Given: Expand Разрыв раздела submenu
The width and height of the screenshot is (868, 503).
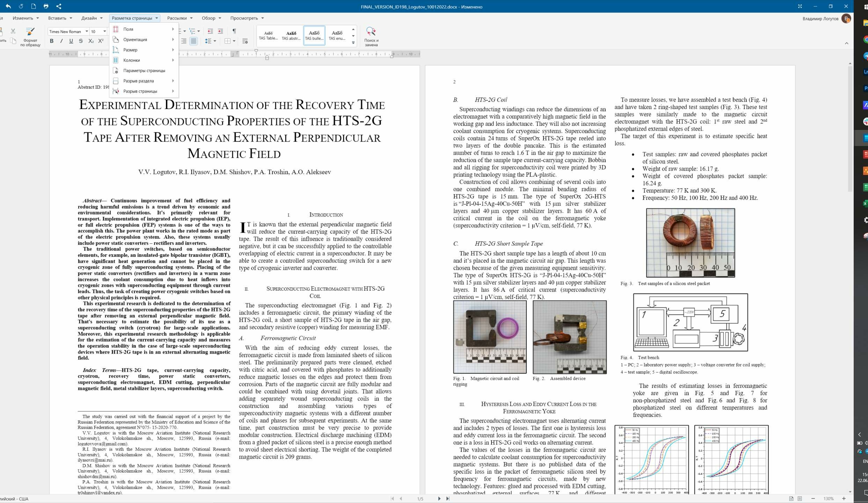Looking at the screenshot, I should coord(144,81).
